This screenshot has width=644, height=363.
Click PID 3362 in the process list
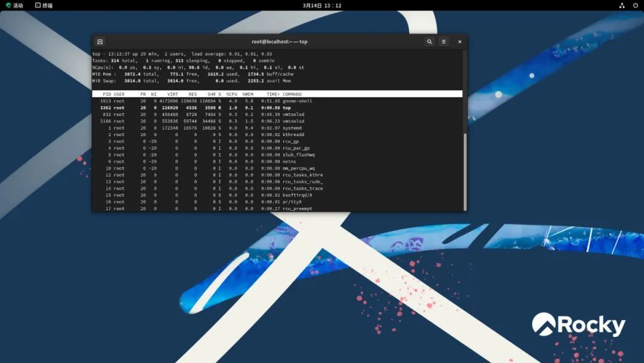106,107
